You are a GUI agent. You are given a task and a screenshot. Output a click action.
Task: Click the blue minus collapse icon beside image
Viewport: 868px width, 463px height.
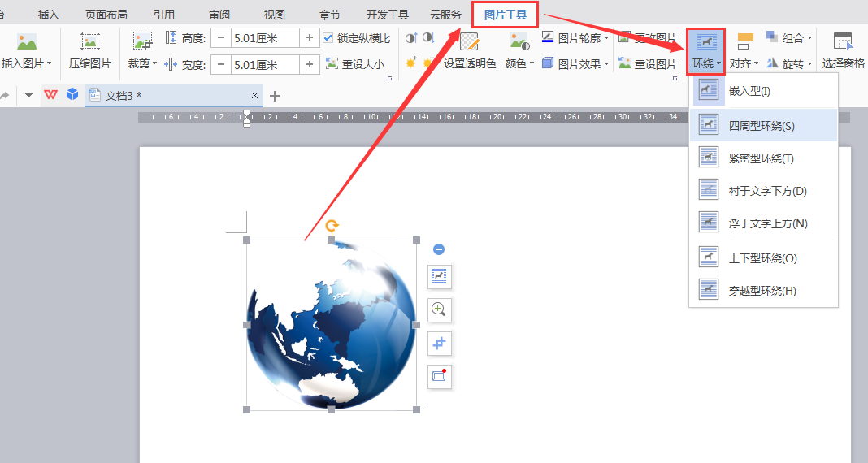(439, 249)
